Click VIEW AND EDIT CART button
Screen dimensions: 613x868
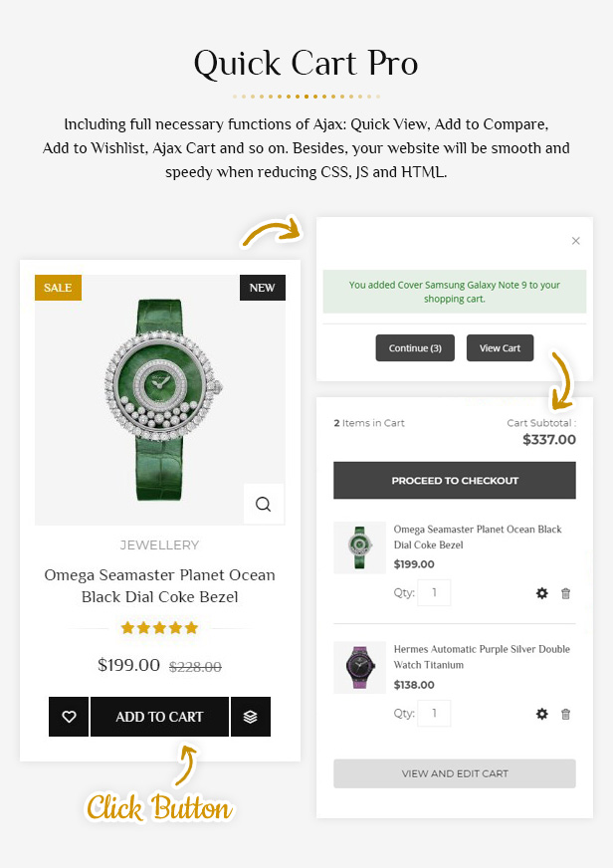tap(455, 773)
